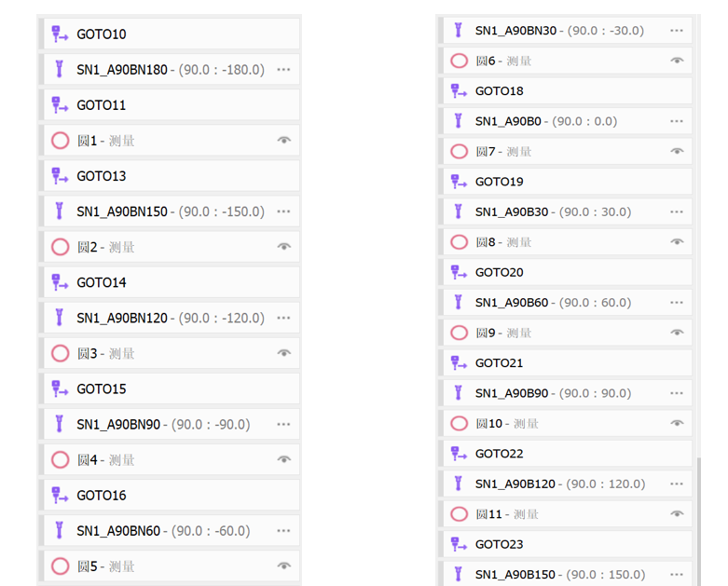
Task: Toggle visibility of 圆9 measurement
Action: (678, 333)
